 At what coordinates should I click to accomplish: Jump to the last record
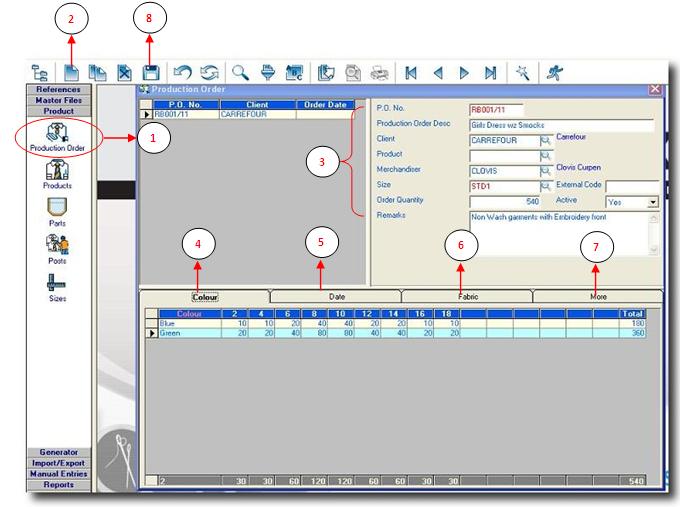tap(490, 73)
